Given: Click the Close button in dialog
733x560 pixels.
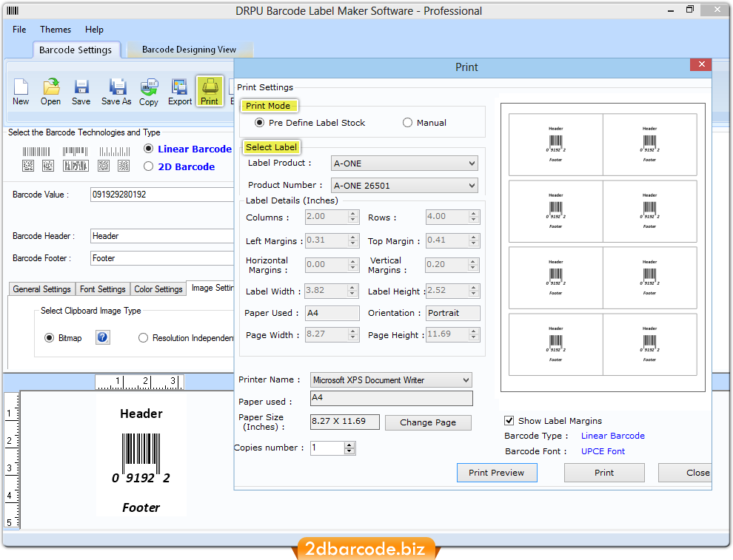Looking at the screenshot, I should (x=686, y=473).
